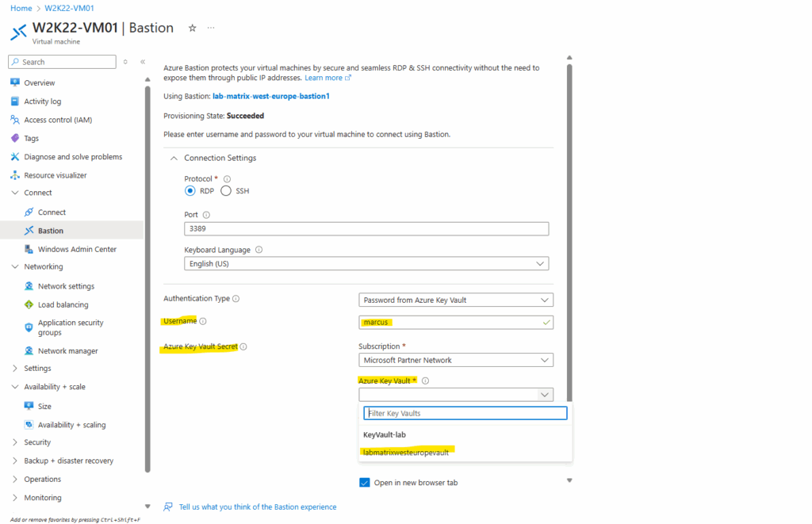The height and width of the screenshot is (524, 812).
Task: Click the info icon beside Azure Key Vault field
Action: click(425, 381)
